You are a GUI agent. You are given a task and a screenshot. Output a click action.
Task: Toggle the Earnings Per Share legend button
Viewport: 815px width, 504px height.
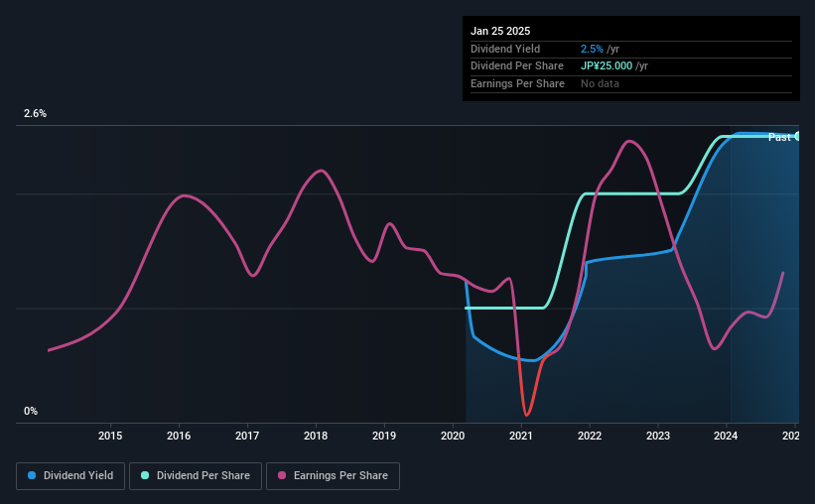pyautogui.click(x=333, y=476)
